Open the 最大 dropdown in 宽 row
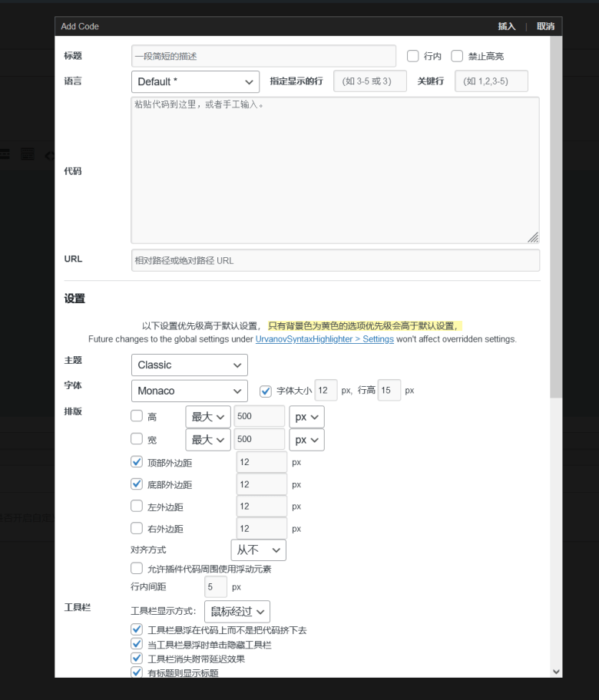This screenshot has height=700, width=599. click(x=207, y=440)
